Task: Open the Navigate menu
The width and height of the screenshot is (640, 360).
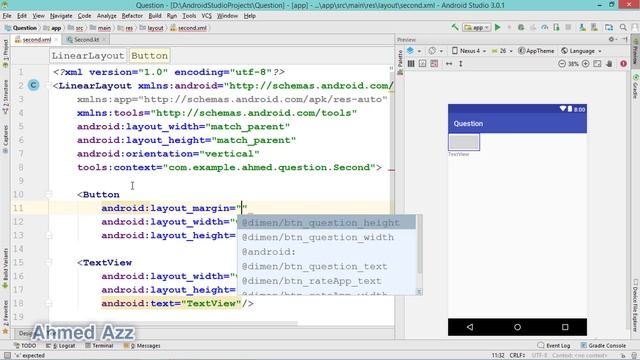Action: coord(61,16)
